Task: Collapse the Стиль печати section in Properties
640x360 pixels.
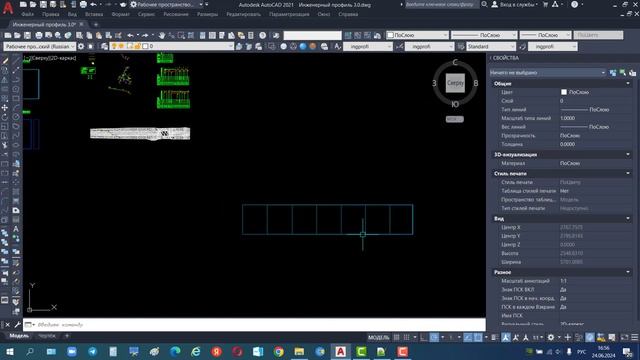Action: pos(628,173)
